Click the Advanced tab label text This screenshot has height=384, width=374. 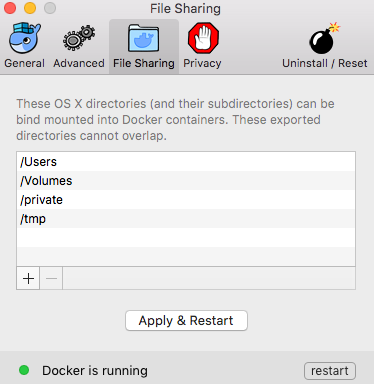click(x=79, y=63)
